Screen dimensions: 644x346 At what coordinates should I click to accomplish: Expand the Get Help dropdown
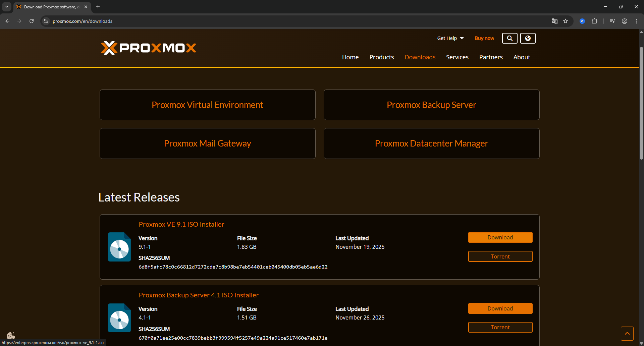point(450,38)
